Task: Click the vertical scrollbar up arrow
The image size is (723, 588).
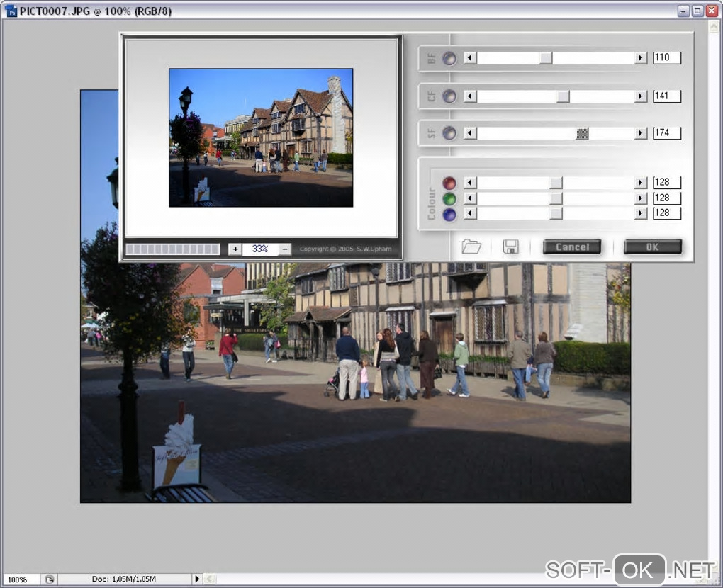Action: point(714,27)
